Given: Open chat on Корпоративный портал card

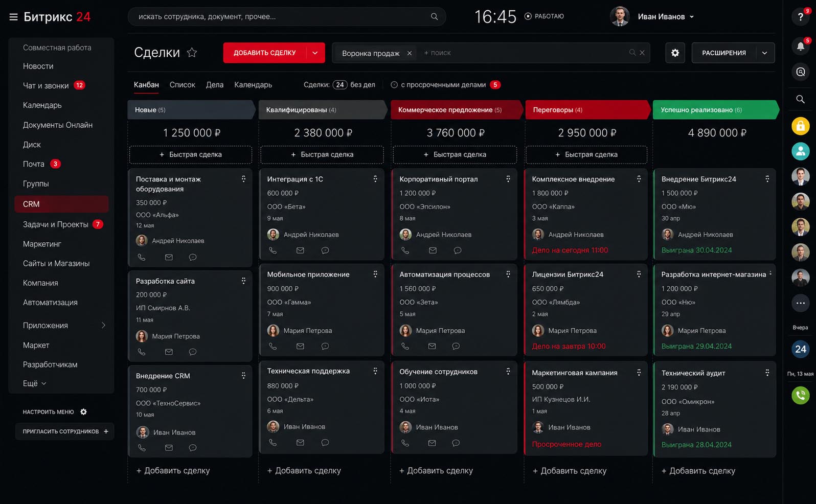Looking at the screenshot, I should point(458,250).
